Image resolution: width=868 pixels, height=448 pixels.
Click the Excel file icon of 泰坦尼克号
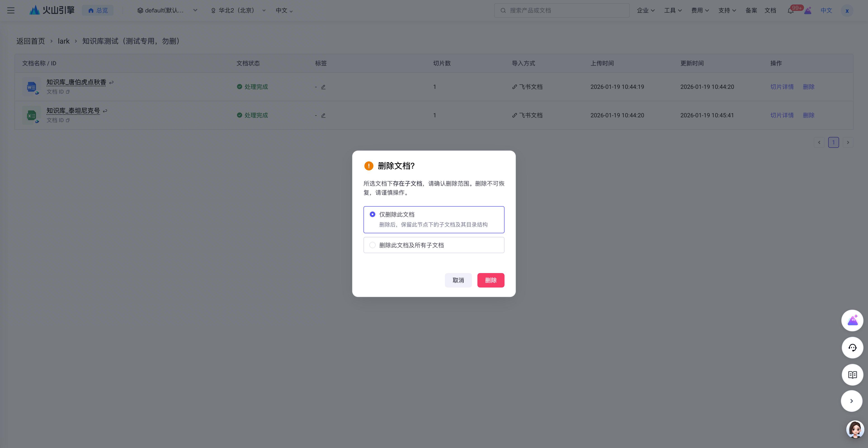[32, 116]
